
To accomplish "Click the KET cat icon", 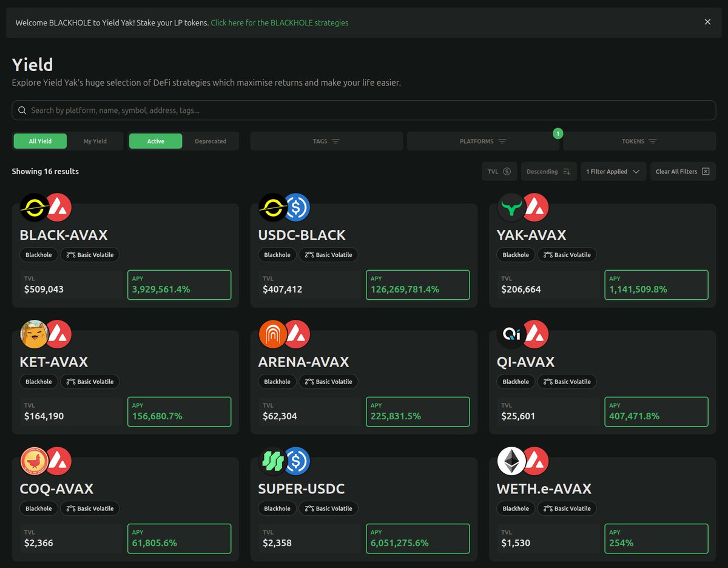I will coord(34,334).
